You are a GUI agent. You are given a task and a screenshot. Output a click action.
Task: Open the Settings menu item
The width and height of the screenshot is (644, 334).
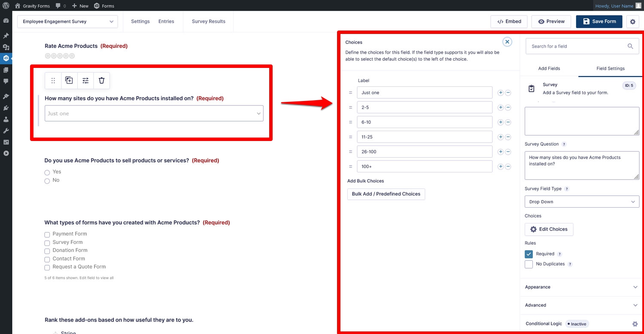[x=140, y=21]
